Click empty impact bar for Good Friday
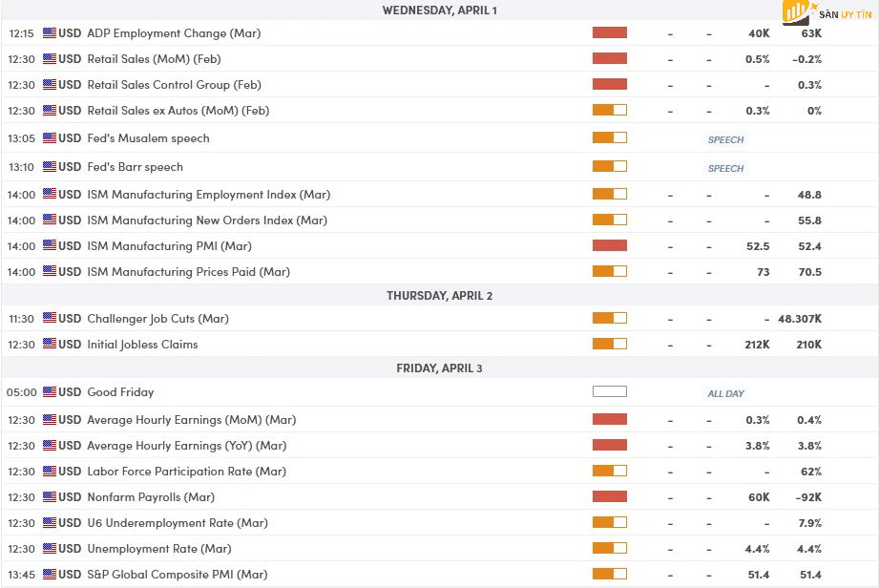Screen dimensions: 879x588 point(609,392)
